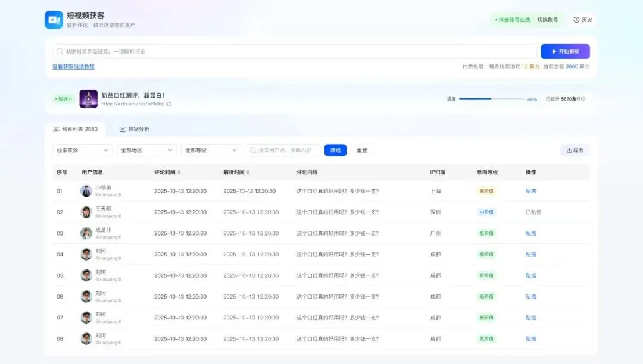Viewport: 643px width, 364px height.
Task: Open the 线索来源 dropdown
Action: coord(82,150)
